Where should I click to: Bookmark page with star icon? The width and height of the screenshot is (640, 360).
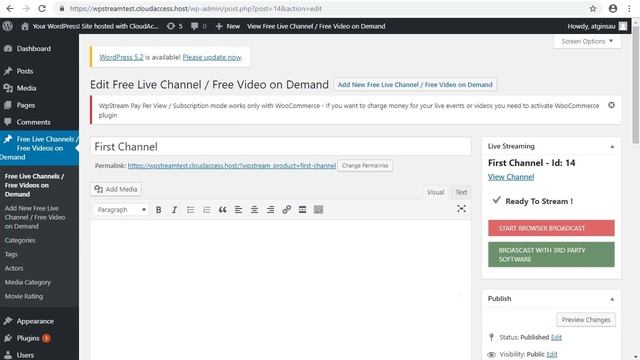click(x=593, y=9)
